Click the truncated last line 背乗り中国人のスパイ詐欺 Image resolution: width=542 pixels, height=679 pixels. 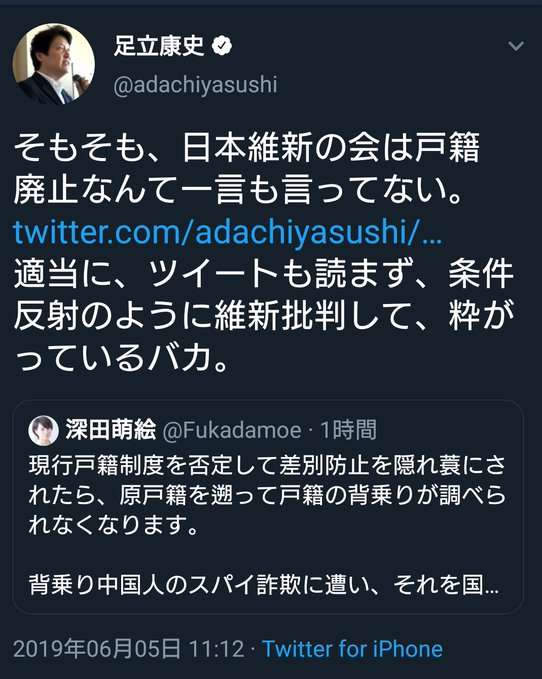tap(264, 585)
